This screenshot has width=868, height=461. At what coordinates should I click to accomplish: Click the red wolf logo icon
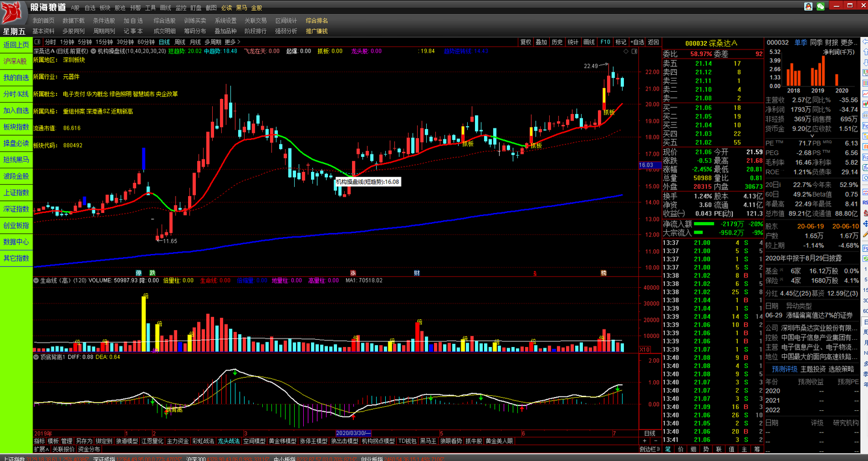13,13
